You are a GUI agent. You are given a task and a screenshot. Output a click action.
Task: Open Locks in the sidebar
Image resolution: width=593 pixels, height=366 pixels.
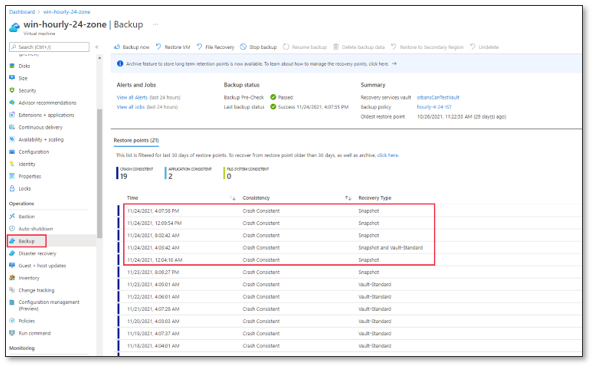[x=25, y=188]
